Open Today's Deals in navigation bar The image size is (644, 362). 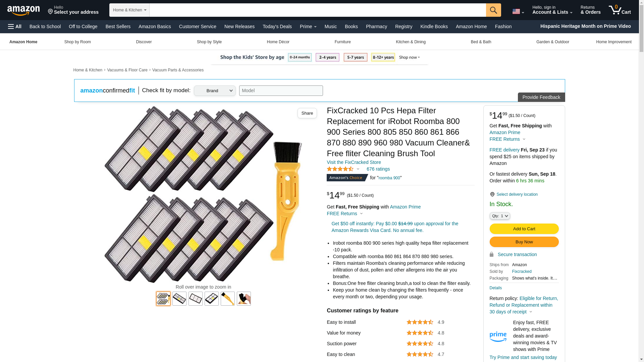tap(277, 26)
